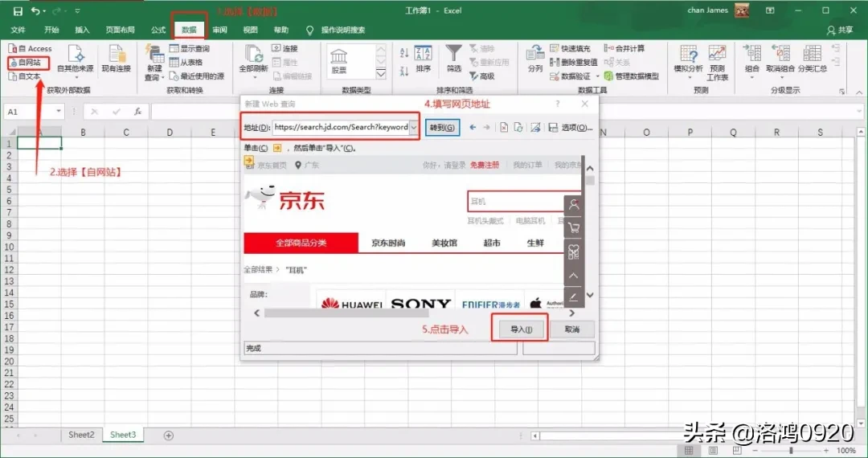Open 最近使用的源 recent sources
868x458 pixels.
[197, 76]
